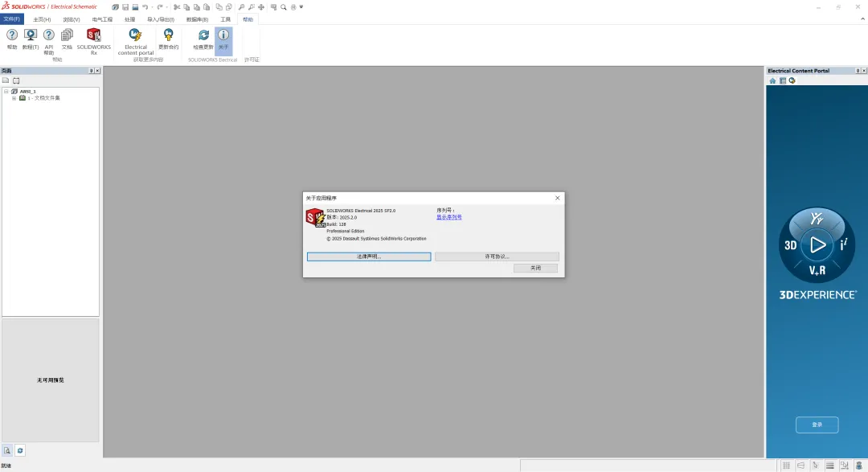Viewport: 868px width, 472px height.
Task: Open quick access toolbar customize dropdown arrow
Action: (301, 7)
